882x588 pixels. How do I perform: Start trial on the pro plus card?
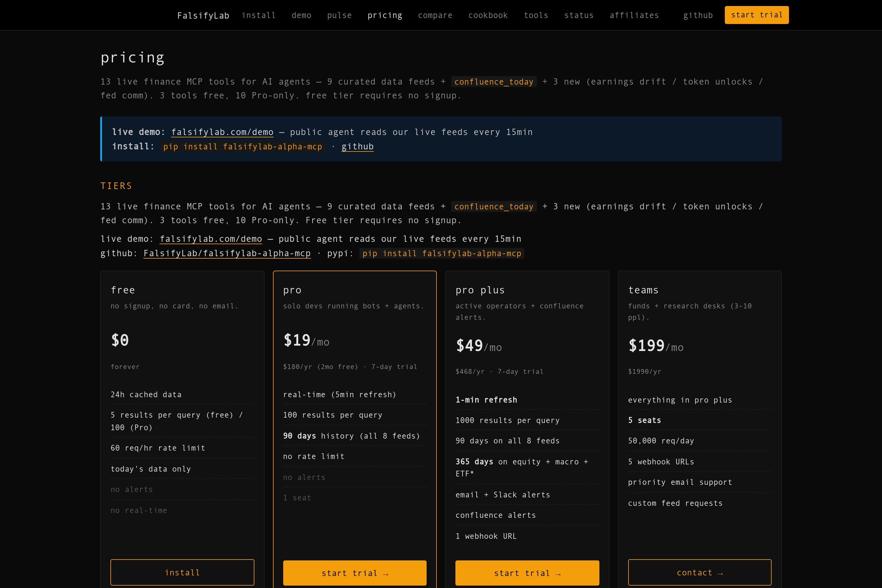point(527,573)
